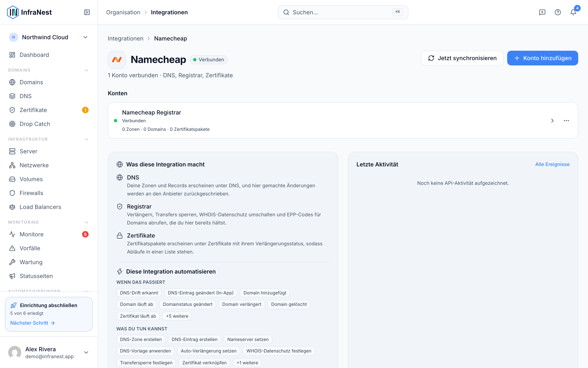This screenshot has width=588, height=368.
Task: Open Alle Ereignisse link
Action: [552, 164]
